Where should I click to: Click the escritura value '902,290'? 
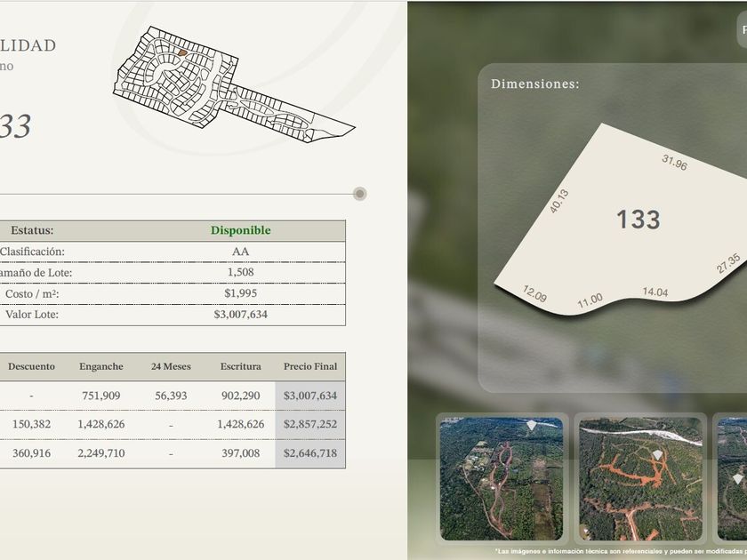[241, 396]
